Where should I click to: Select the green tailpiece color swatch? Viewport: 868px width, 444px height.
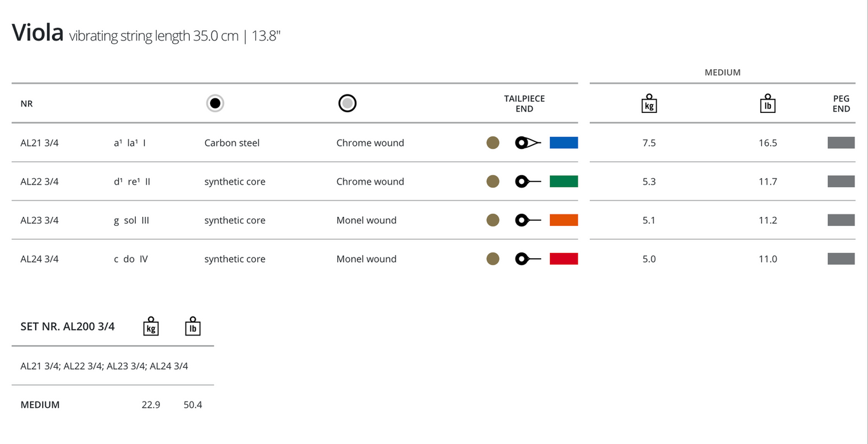pos(563,182)
